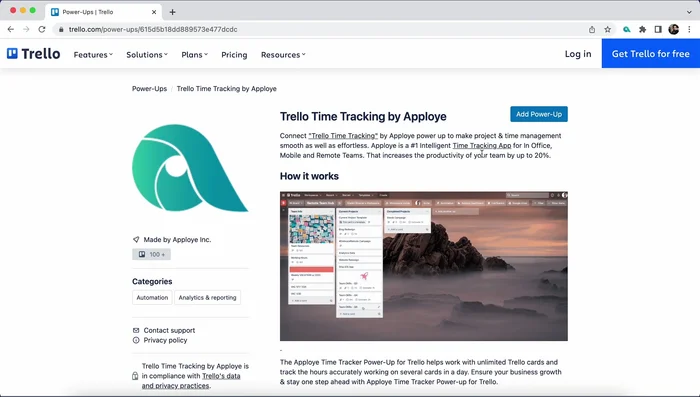Click the Categories heading

pyautogui.click(x=152, y=281)
